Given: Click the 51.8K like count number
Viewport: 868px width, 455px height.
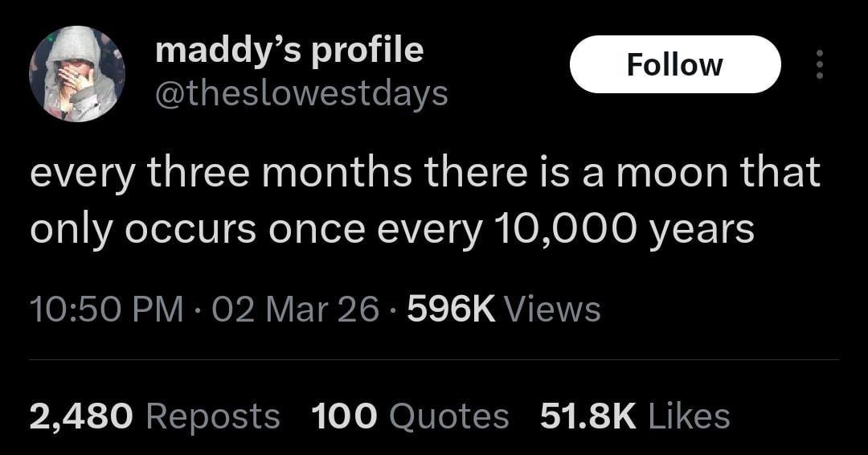Looking at the screenshot, I should pyautogui.click(x=588, y=416).
